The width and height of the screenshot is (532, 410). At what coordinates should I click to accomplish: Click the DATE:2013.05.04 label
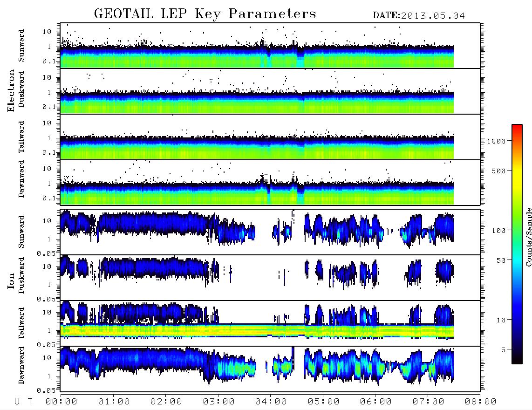tap(419, 16)
